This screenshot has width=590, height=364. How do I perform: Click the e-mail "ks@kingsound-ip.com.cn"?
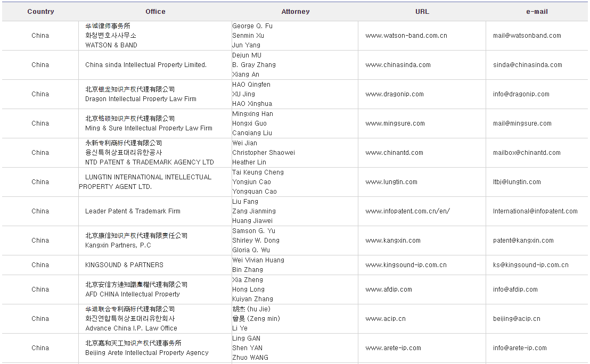531,266
